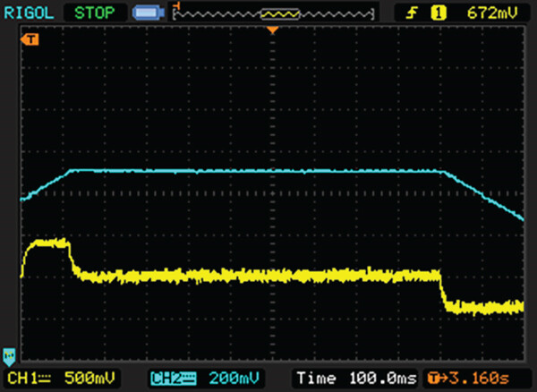Image resolution: width=537 pixels, height=392 pixels.
Task: Click the orange trigger position arrow at top
Action: pos(273,30)
